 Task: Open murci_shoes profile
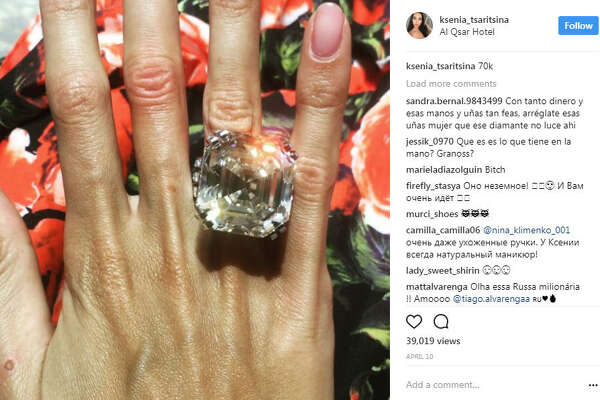[432, 214]
